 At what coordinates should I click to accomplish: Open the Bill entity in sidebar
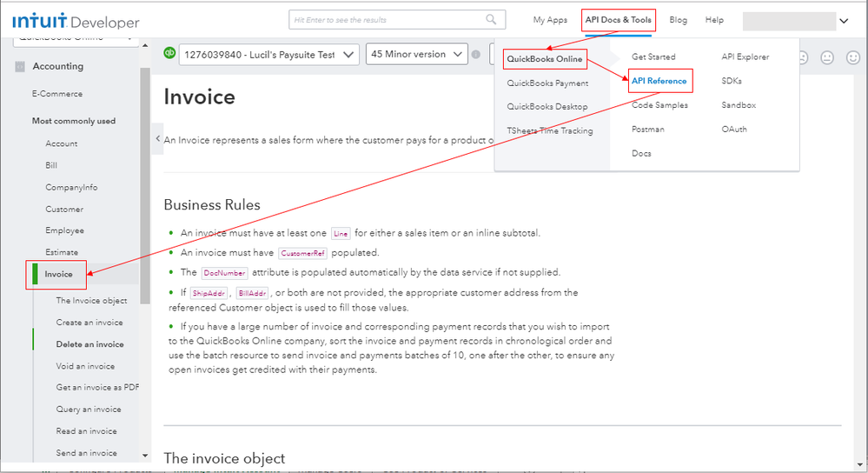coord(51,165)
